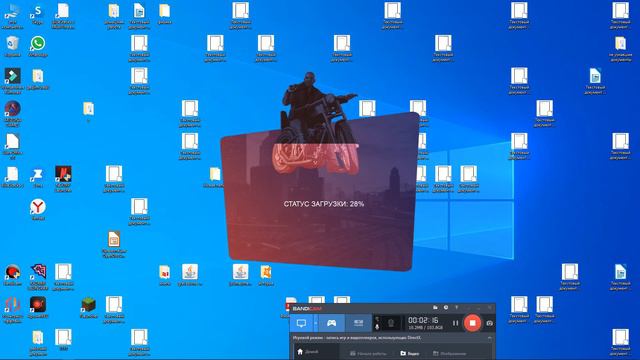Screen dimensions: 640x360
Task: Select the Recycle Bin desktop icon
Action: click(x=12, y=46)
